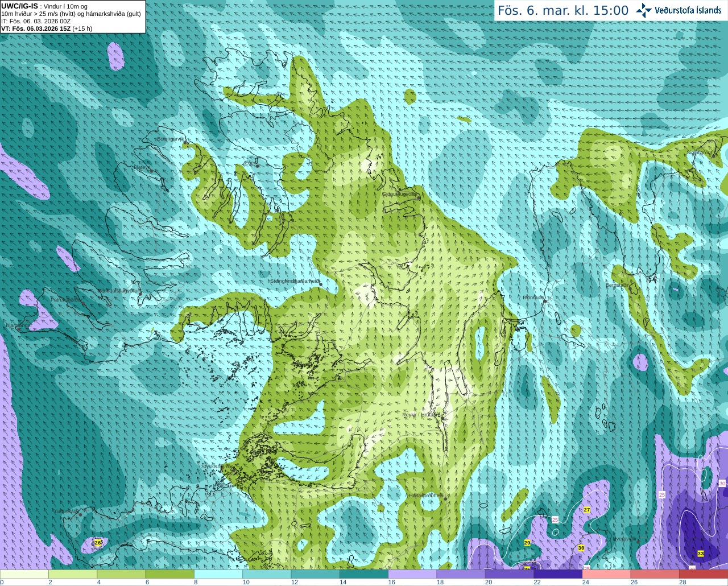Click the Holtavörðuheiði station label
The width and height of the screenshot is (728, 586).
427,496
